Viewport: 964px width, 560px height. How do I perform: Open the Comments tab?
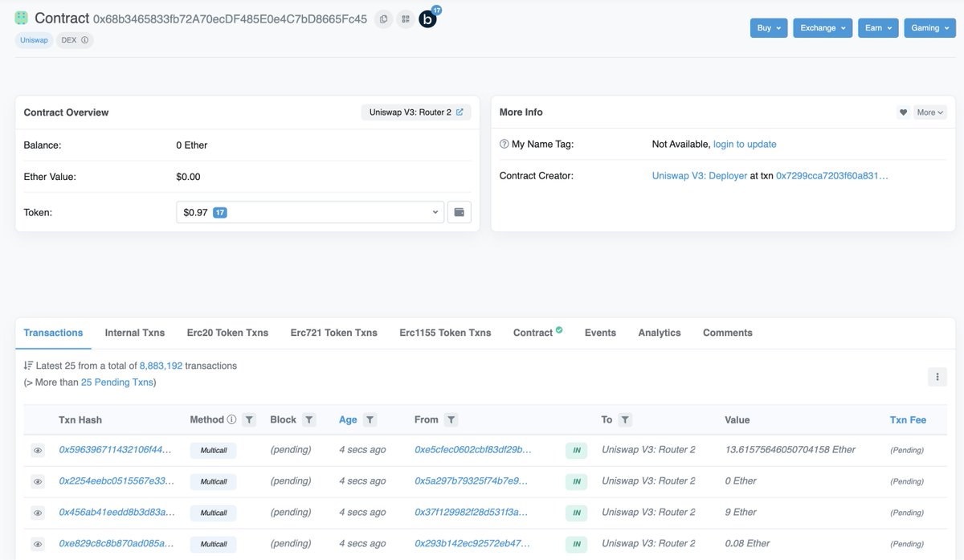728,333
